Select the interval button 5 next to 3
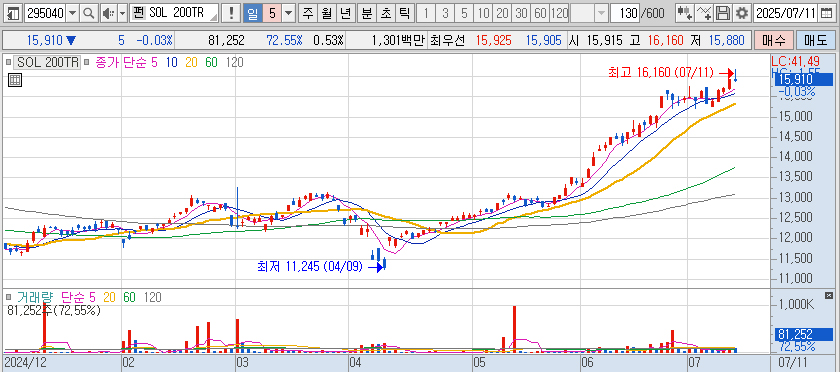The height and width of the screenshot is (372, 840). point(463,13)
